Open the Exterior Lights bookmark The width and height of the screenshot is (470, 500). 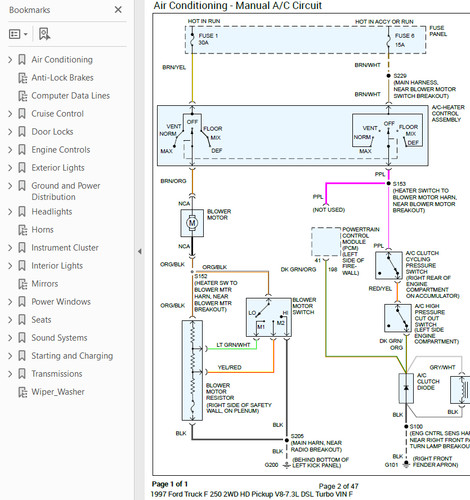58,168
